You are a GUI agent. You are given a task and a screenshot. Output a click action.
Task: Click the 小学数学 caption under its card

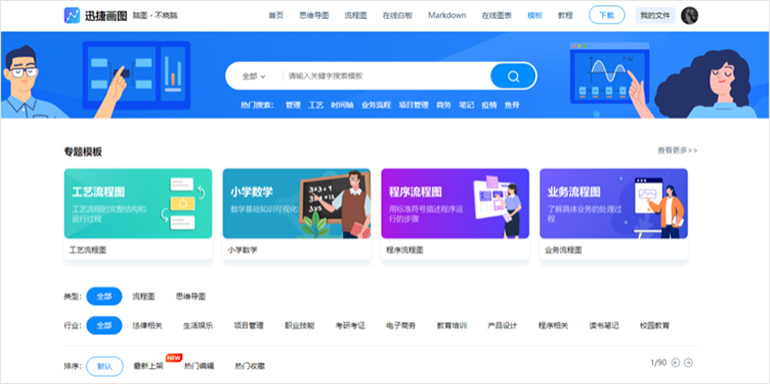click(243, 250)
